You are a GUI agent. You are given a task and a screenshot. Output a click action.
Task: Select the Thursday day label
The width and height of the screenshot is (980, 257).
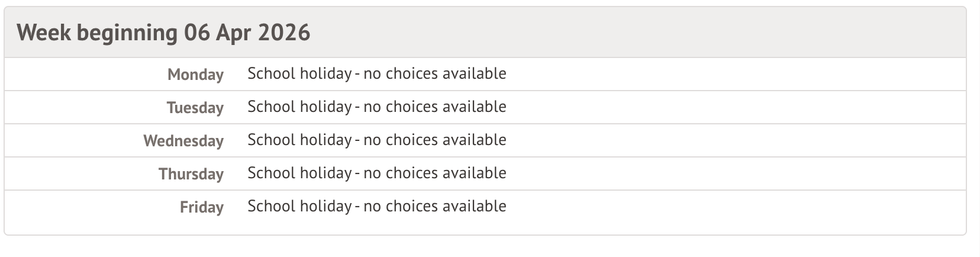click(x=191, y=174)
